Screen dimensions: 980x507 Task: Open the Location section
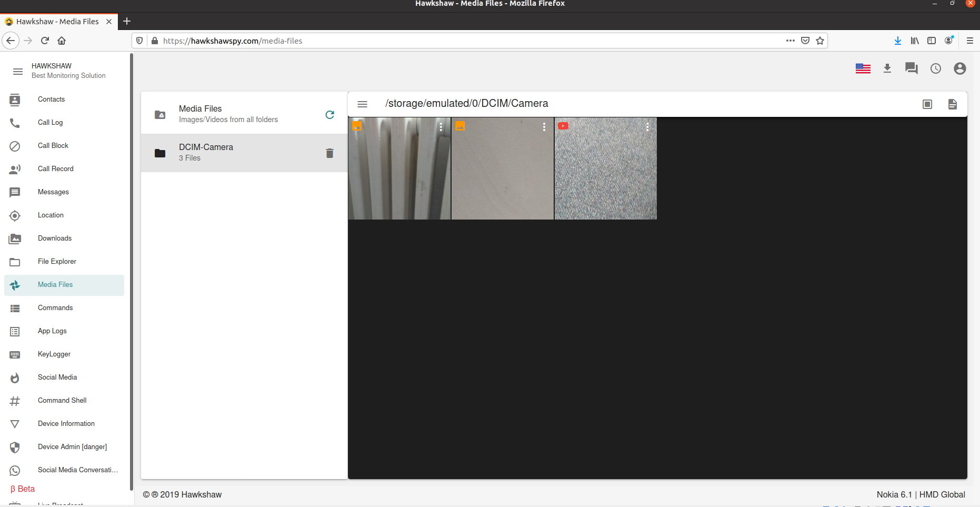[64, 215]
